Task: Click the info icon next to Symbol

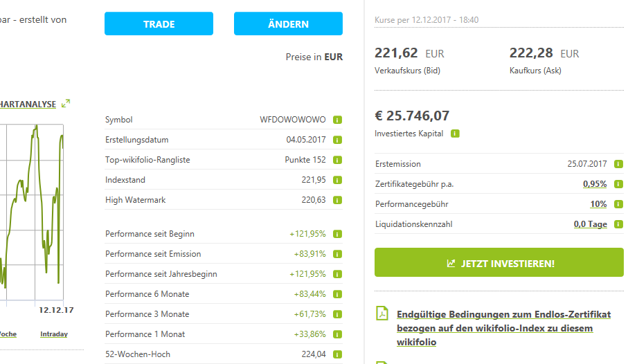Action: coord(338,120)
